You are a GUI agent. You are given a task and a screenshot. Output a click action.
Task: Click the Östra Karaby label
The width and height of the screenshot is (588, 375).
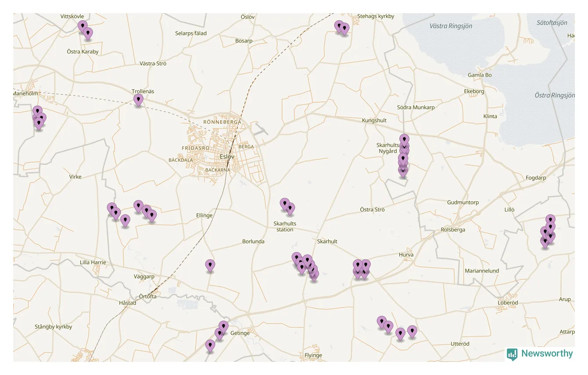click(x=83, y=51)
